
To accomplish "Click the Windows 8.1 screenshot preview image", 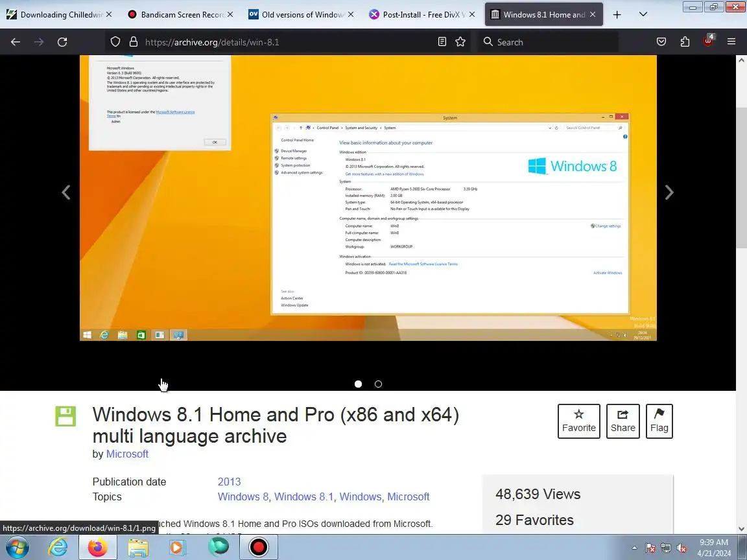I will [368, 198].
